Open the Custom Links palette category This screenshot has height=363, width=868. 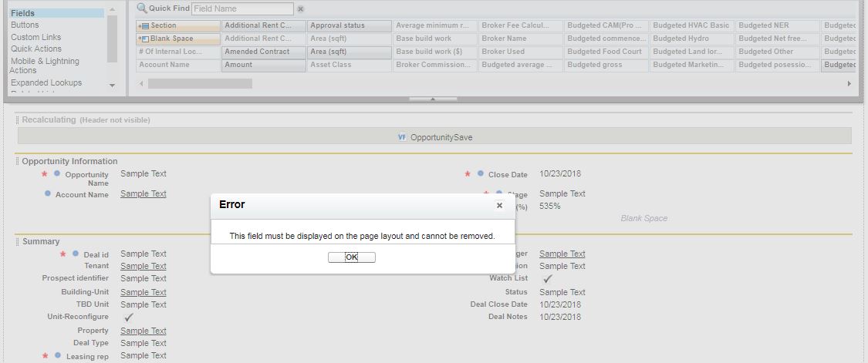pyautogui.click(x=36, y=37)
